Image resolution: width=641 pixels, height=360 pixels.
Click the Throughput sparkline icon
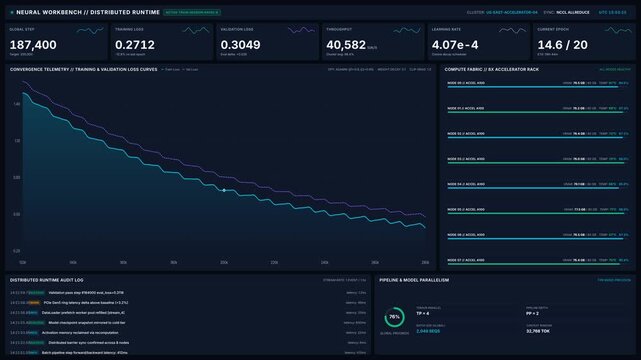(x=407, y=30)
